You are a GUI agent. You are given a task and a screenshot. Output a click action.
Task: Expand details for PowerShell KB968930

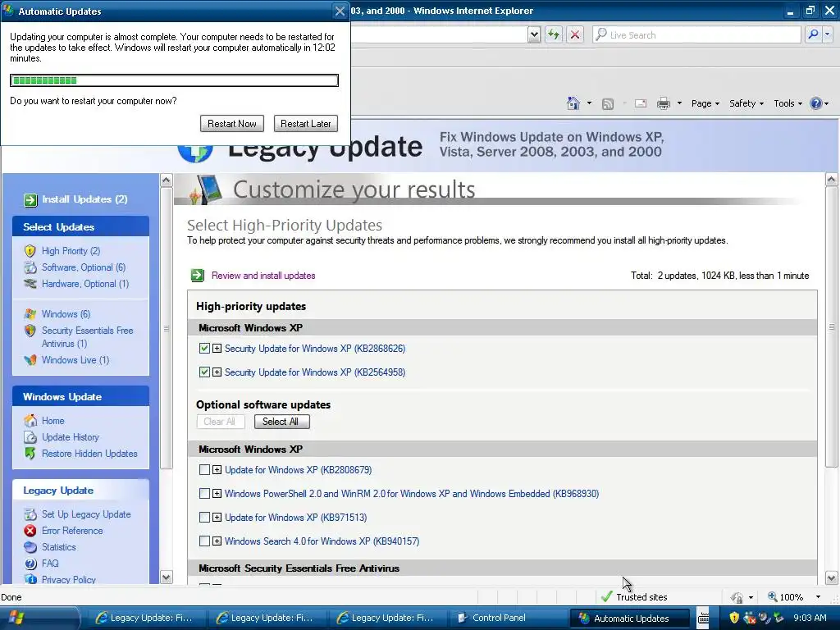[217, 493]
